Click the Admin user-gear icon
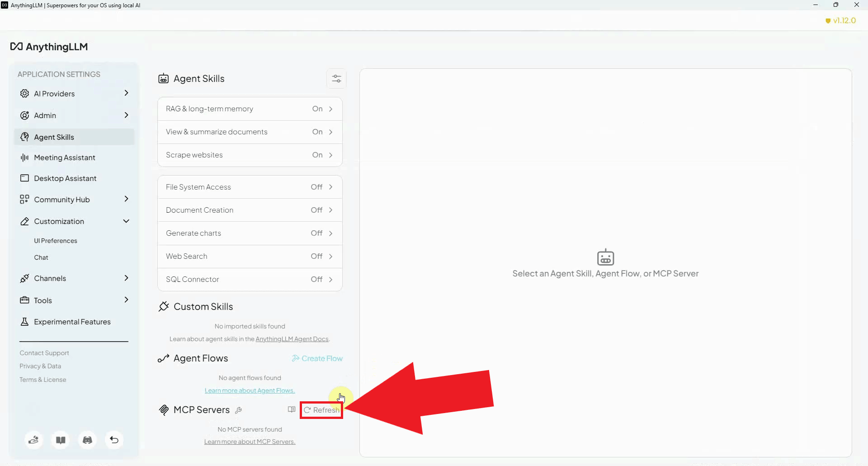868x466 pixels. point(24,115)
